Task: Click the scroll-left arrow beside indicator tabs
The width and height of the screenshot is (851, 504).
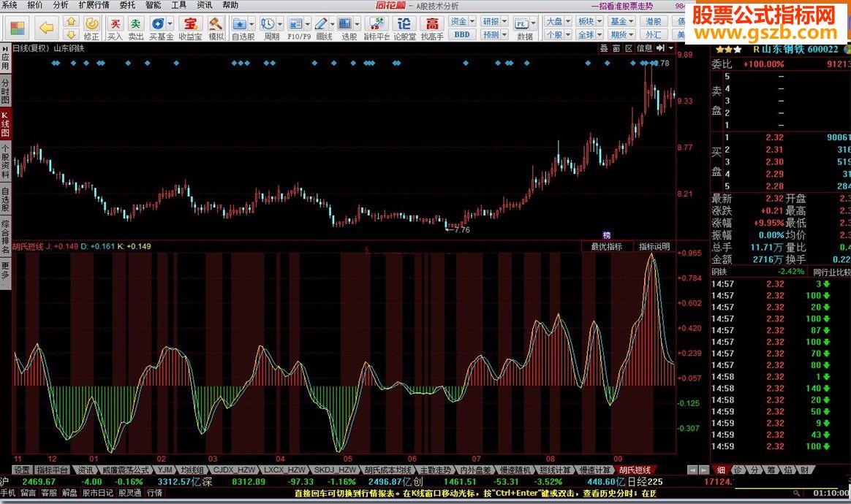Action: point(692,470)
